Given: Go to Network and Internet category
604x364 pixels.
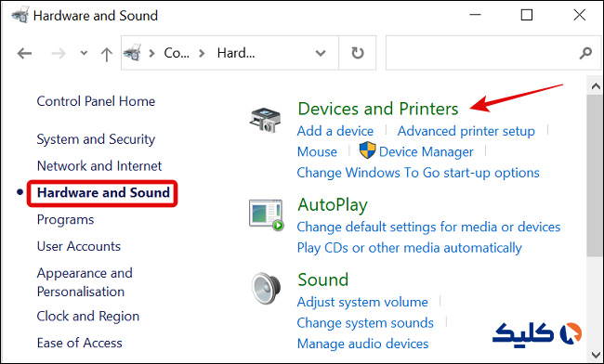Looking at the screenshot, I should [99, 166].
